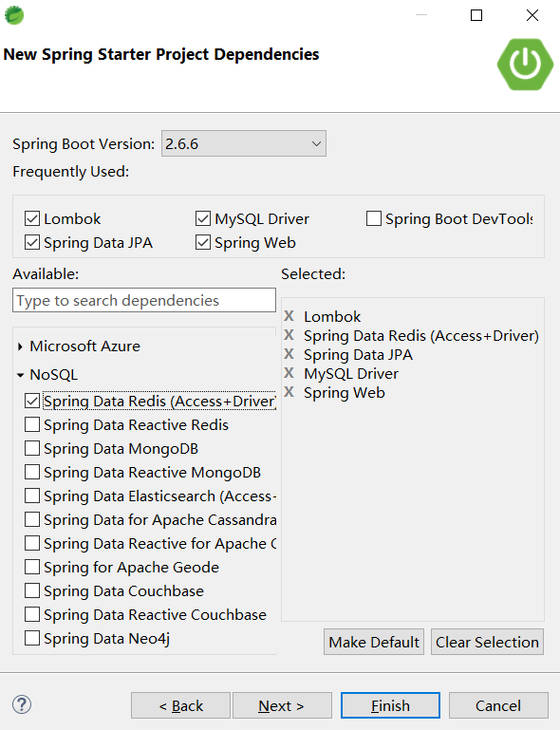Click the green Spring Boot power logo

525,65
